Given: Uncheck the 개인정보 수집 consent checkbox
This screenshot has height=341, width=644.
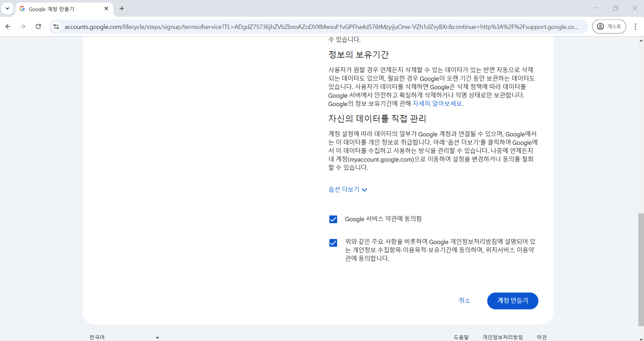Looking at the screenshot, I should point(333,243).
